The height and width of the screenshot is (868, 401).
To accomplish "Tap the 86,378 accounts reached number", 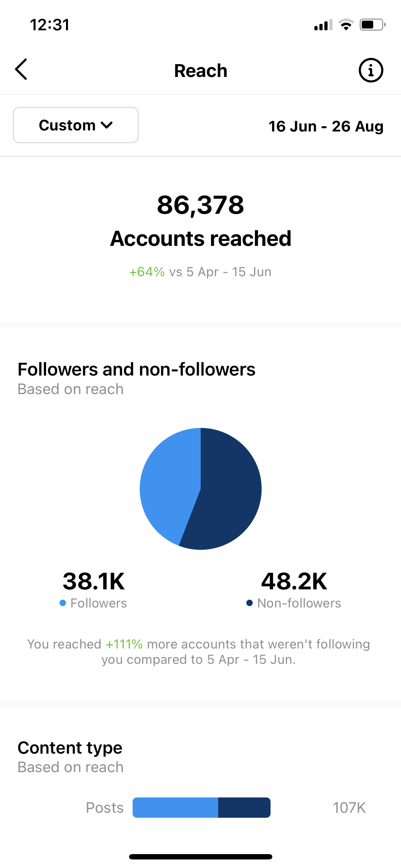I will point(200,205).
